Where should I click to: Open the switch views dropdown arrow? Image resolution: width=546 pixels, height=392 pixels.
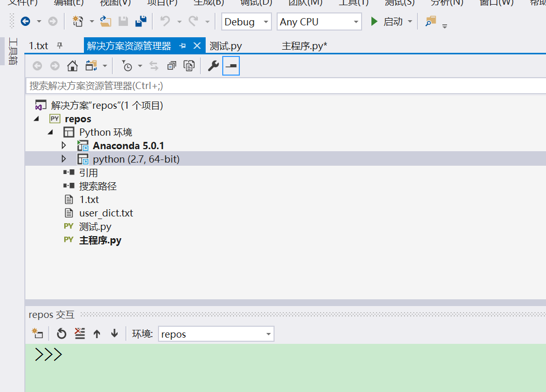point(105,66)
